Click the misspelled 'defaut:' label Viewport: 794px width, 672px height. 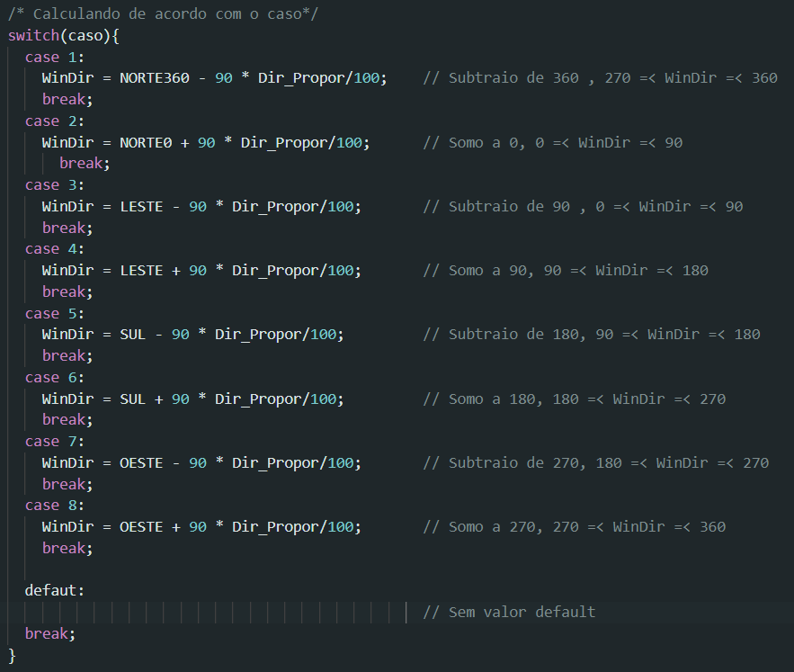55,591
